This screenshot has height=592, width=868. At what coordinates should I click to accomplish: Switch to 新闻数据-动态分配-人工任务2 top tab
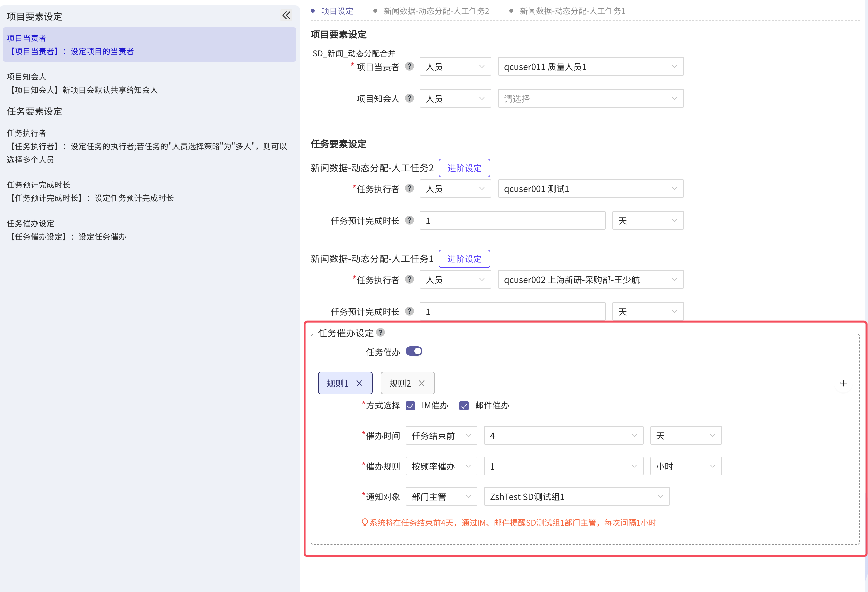click(x=436, y=11)
